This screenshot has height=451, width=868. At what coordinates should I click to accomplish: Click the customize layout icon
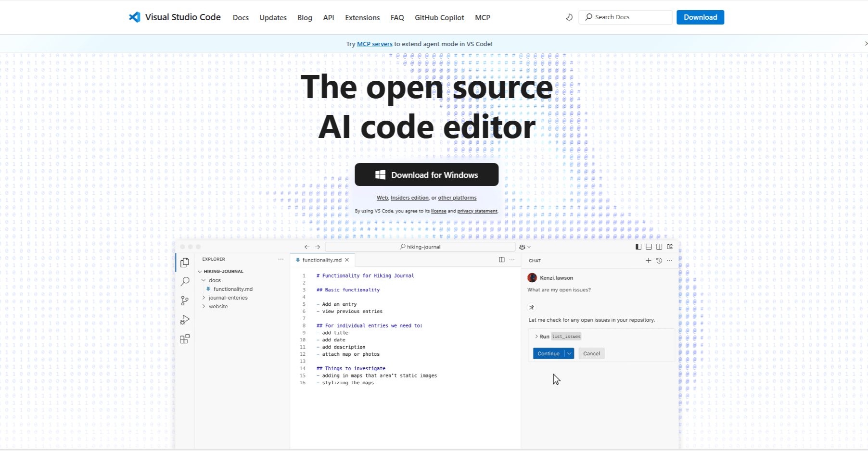(x=670, y=247)
